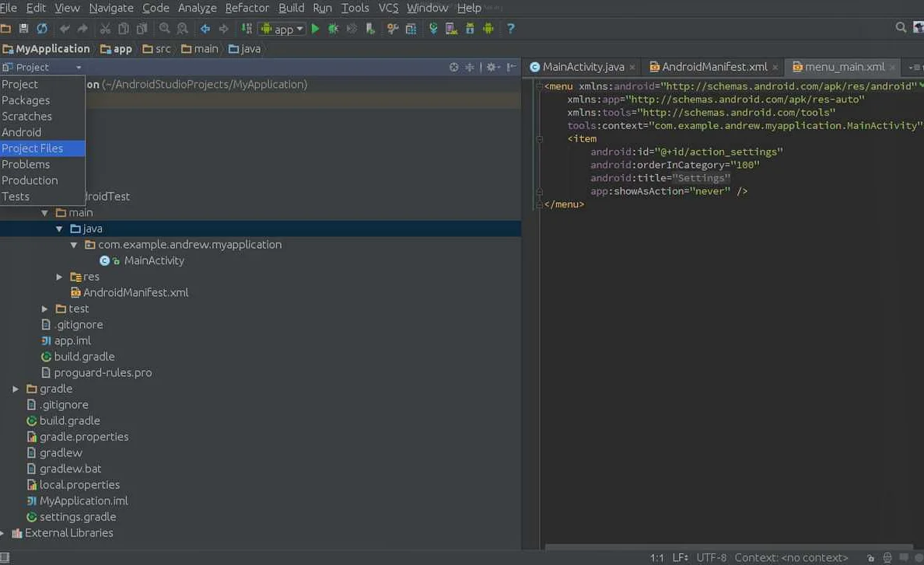
Task: Open the Android Device Monitor icon
Action: click(x=488, y=28)
